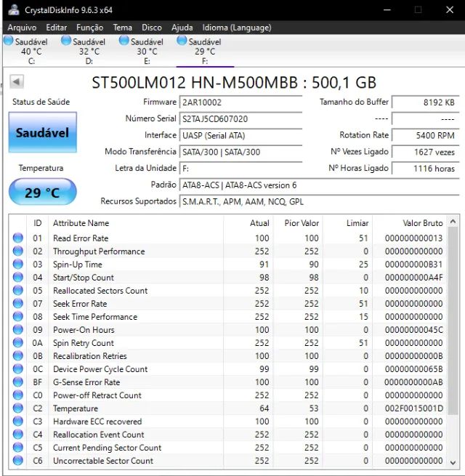
Task: Open the Disco menu
Action: pyautogui.click(x=151, y=28)
